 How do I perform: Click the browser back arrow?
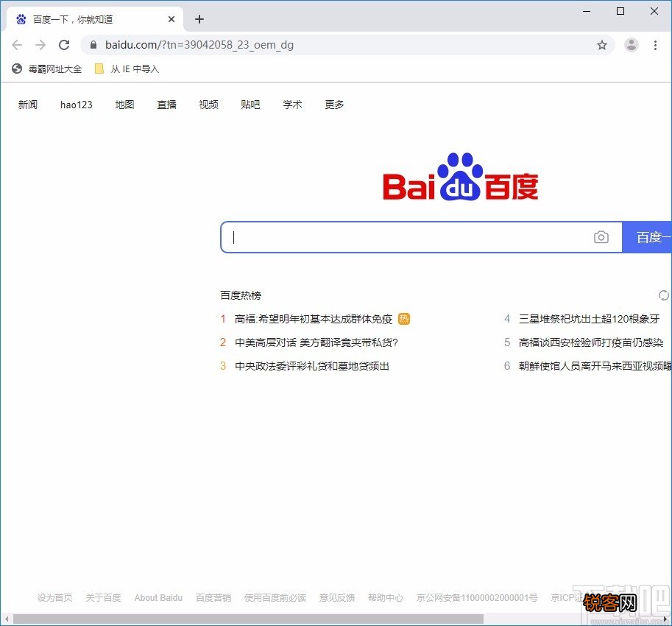click(x=17, y=45)
